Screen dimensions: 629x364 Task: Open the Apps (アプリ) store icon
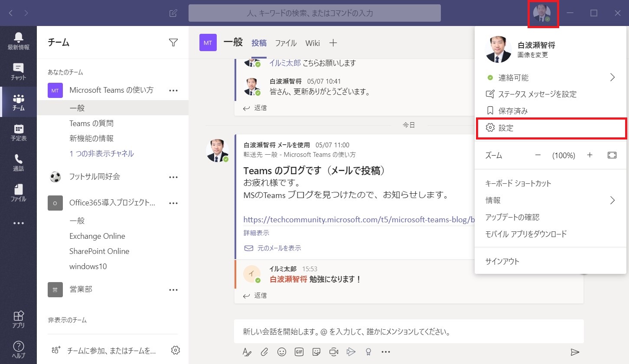tap(18, 319)
